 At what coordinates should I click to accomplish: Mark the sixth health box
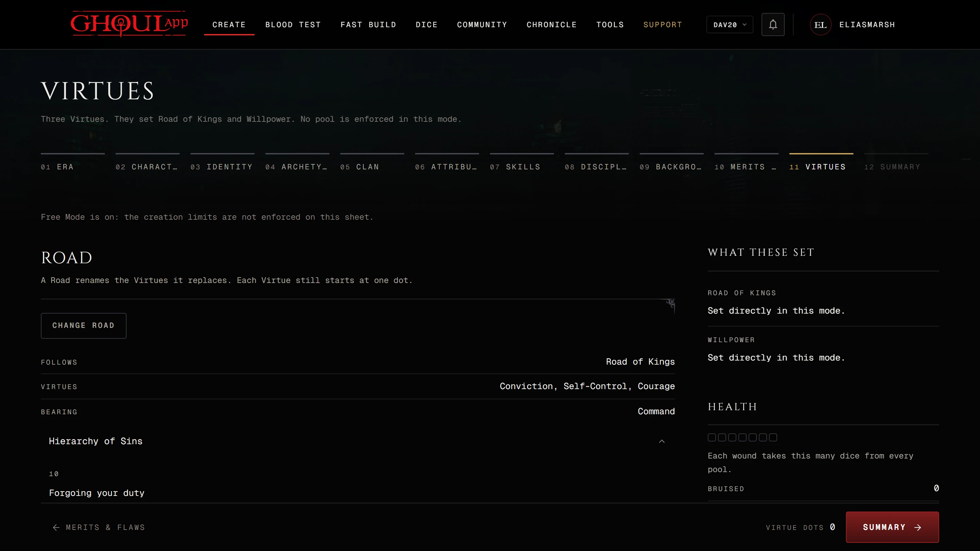[763, 437]
